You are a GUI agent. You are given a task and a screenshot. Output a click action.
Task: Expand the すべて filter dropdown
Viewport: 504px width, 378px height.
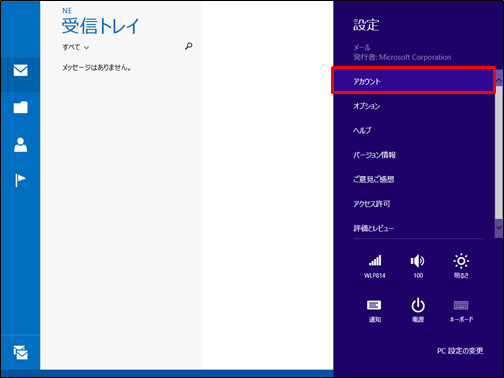76,47
